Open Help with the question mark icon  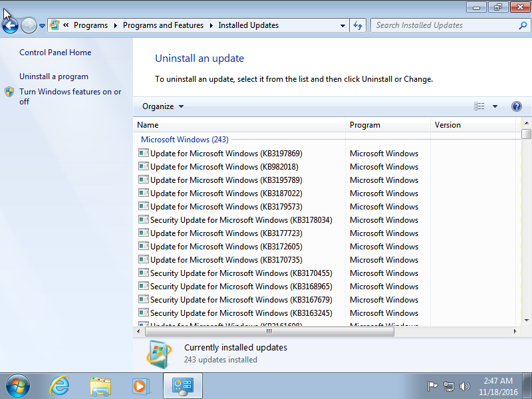point(517,106)
